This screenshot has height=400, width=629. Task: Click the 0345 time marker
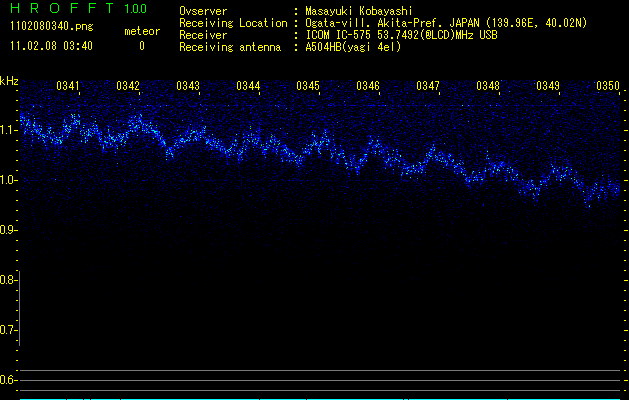pyautogui.click(x=308, y=86)
